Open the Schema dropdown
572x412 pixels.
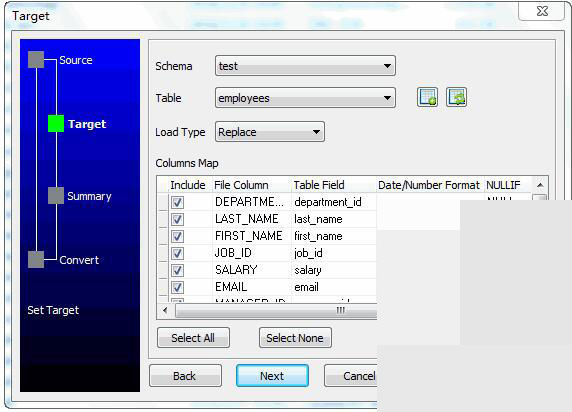click(305, 66)
